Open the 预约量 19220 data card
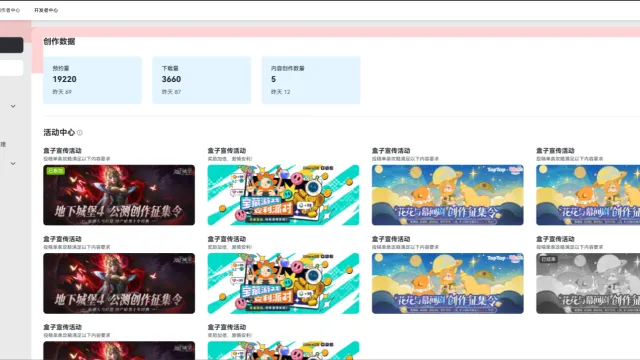Image resolution: width=640 pixels, height=360 pixels. click(93, 80)
